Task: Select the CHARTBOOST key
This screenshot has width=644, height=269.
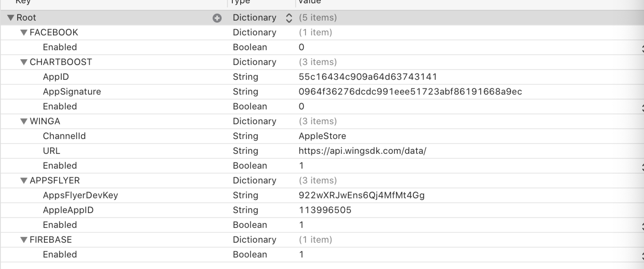Action: 61,62
